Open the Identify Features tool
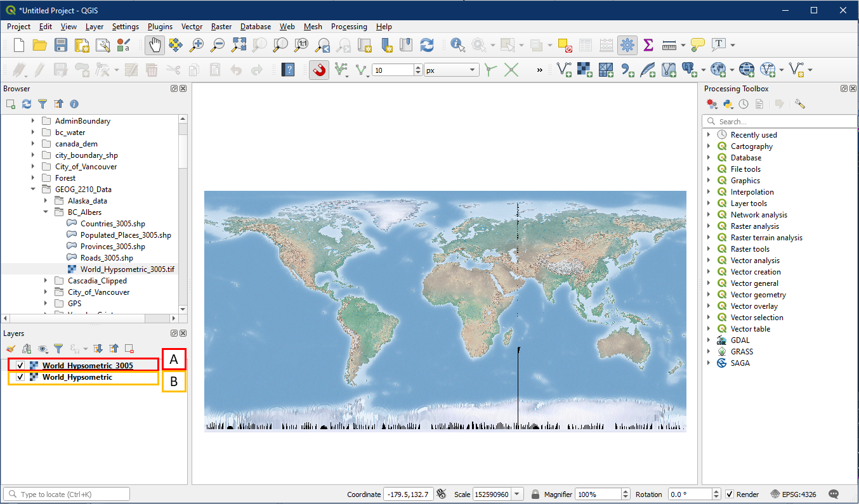Viewport: 859px width, 504px height. click(x=457, y=45)
